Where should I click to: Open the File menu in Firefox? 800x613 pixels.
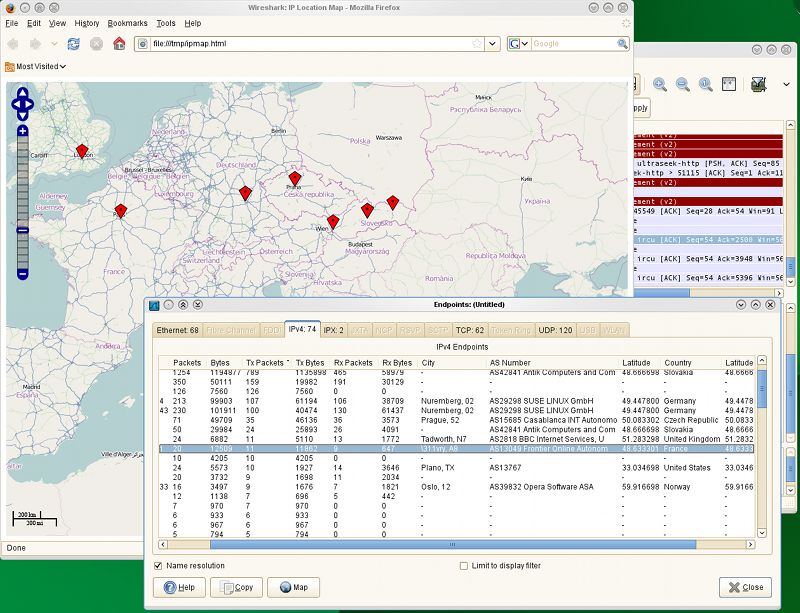tap(11, 23)
